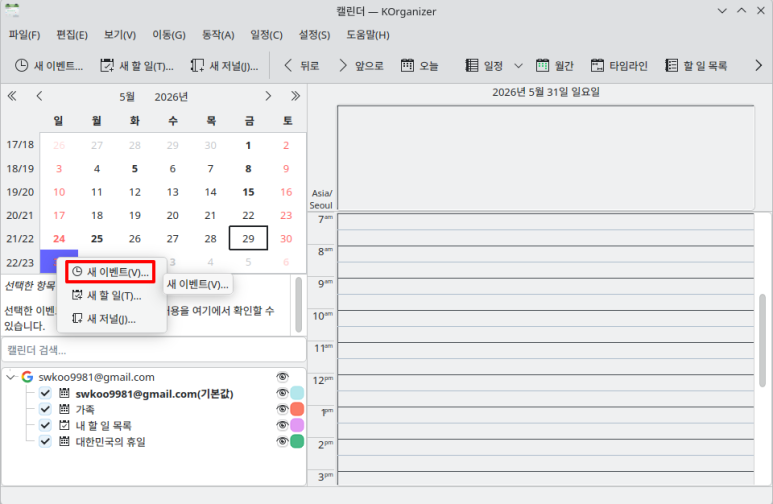Toggle eye icon for swkoo9981@gmail.com(기본값) calendar
Viewport: 773px width, 504px height.
click(x=282, y=393)
